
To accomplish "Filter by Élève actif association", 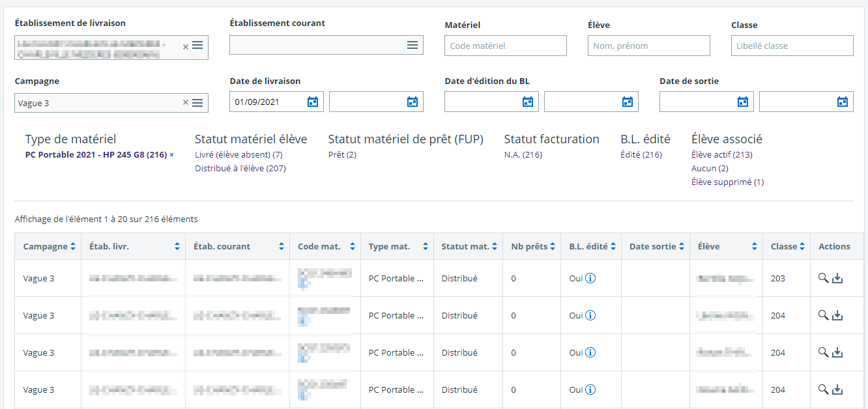I will click(x=721, y=155).
